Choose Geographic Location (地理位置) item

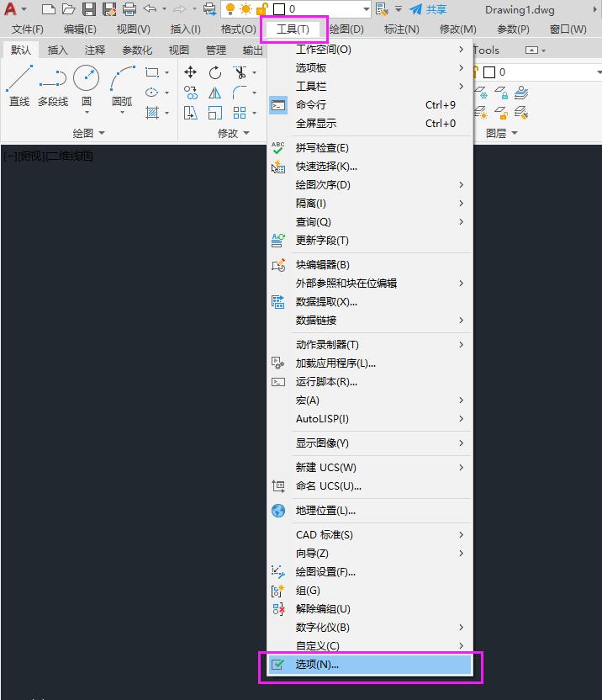[369, 511]
